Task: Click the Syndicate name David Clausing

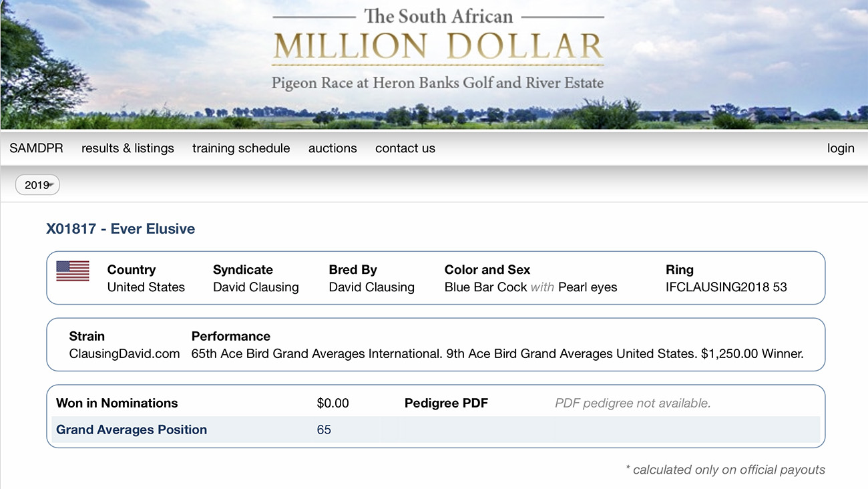Action: click(x=256, y=287)
